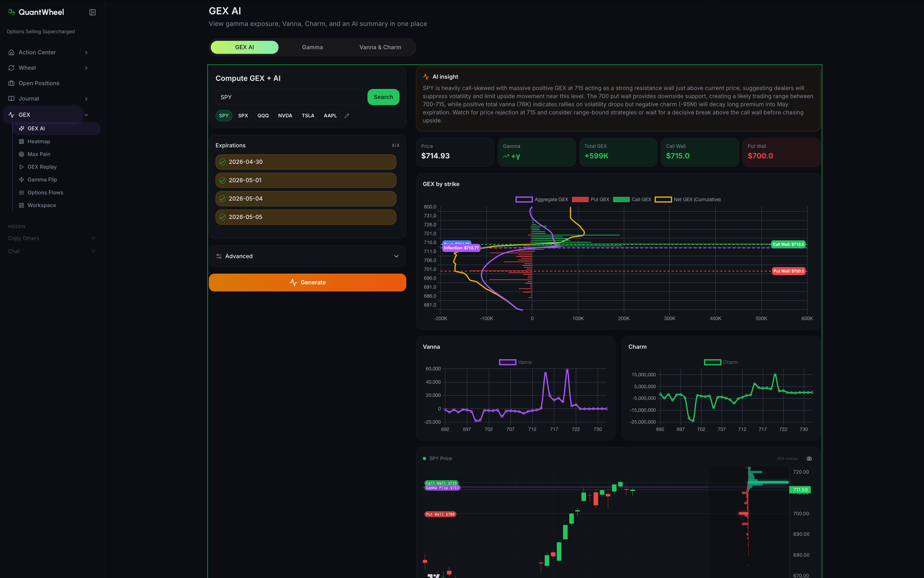Click the AI insight pulse icon
This screenshot has height=578, width=924.
[x=426, y=77]
